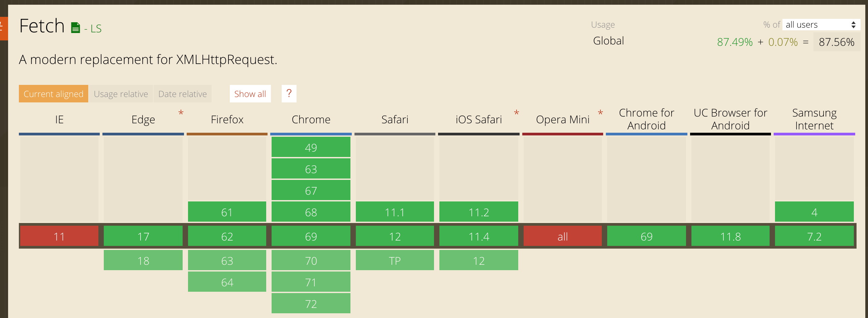Viewport: 868px width, 318px height.
Task: Click the question mark help icon
Action: (288, 93)
